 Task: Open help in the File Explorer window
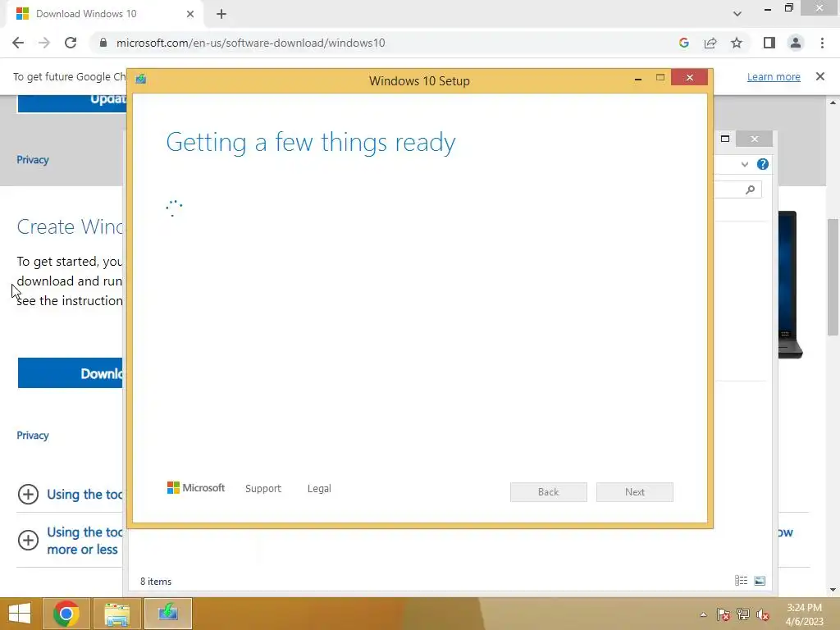click(x=763, y=164)
